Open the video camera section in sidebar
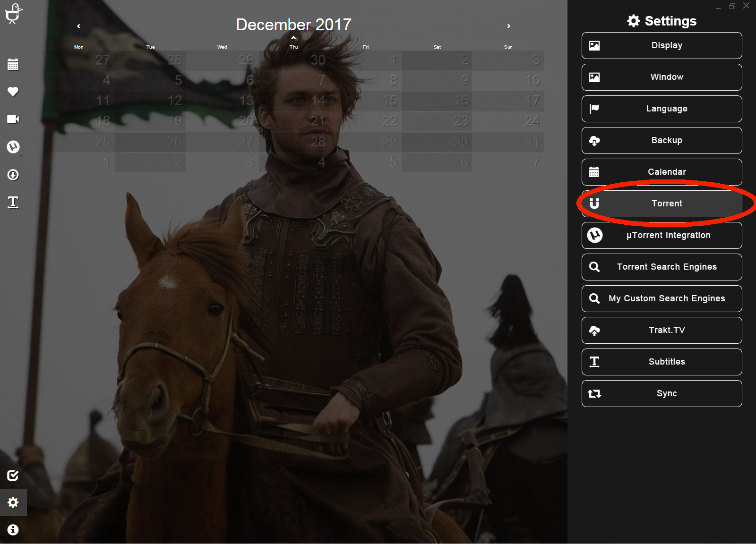Image resolution: width=756 pixels, height=544 pixels. [x=13, y=119]
